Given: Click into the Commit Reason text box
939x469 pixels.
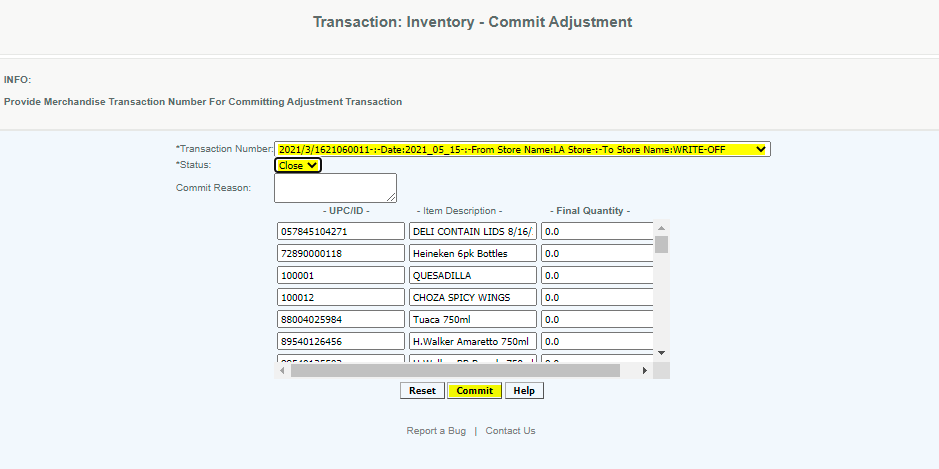Looking at the screenshot, I should click(335, 187).
